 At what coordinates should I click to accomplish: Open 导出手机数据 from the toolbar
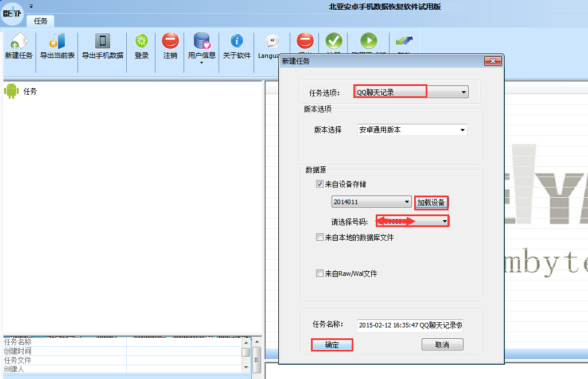pyautogui.click(x=102, y=41)
